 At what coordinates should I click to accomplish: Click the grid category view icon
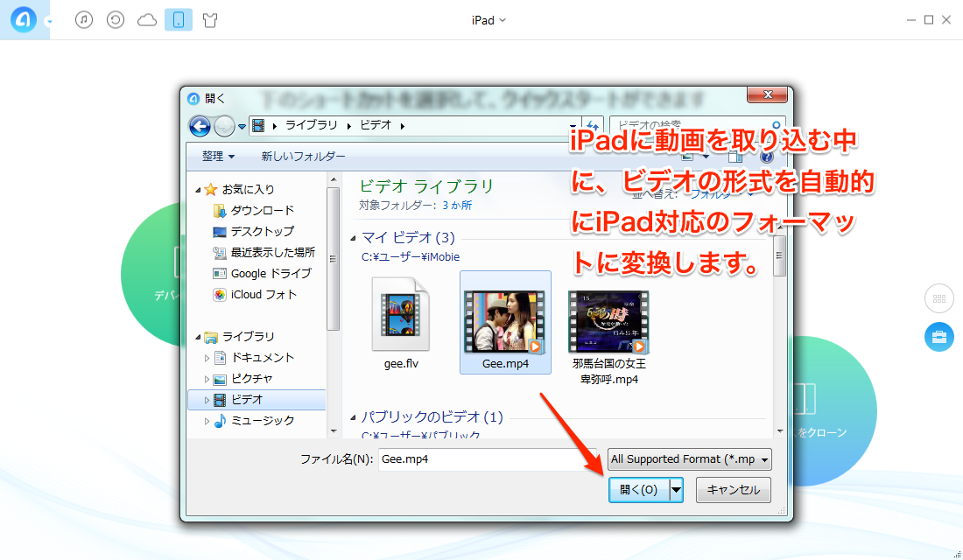[939, 298]
